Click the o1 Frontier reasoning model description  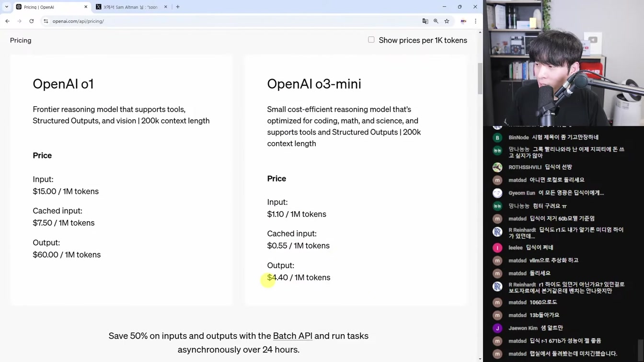coord(121,115)
